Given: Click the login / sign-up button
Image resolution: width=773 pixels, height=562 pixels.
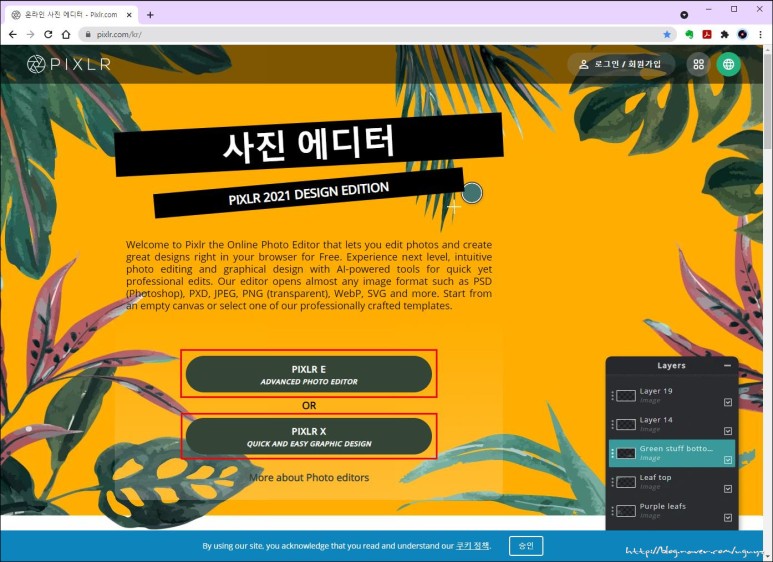Looking at the screenshot, I should pyautogui.click(x=621, y=64).
